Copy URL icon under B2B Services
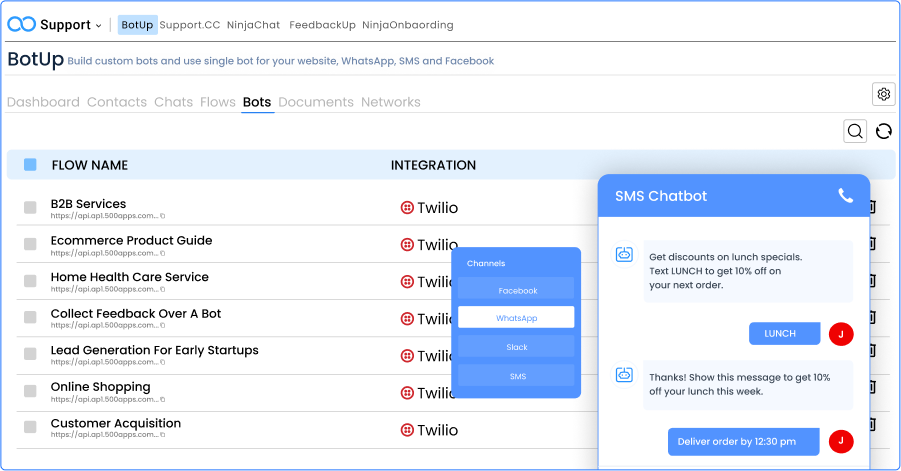 click(163, 216)
